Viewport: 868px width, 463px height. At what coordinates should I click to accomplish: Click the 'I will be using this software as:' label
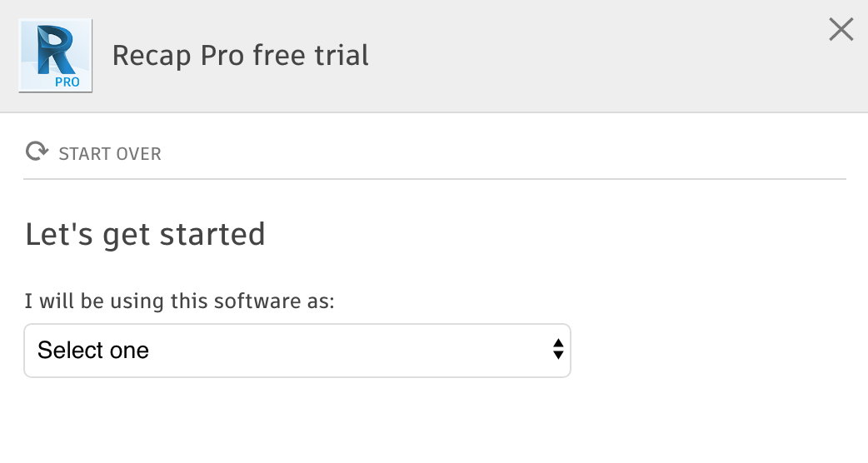tap(179, 301)
